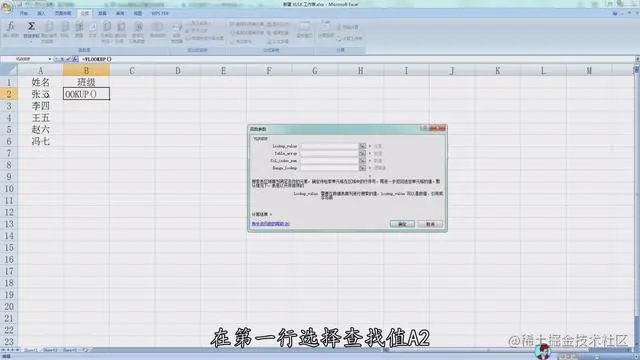Switch to the View (视图) ribbon tab
This screenshot has width=640, height=360.
[138, 13]
